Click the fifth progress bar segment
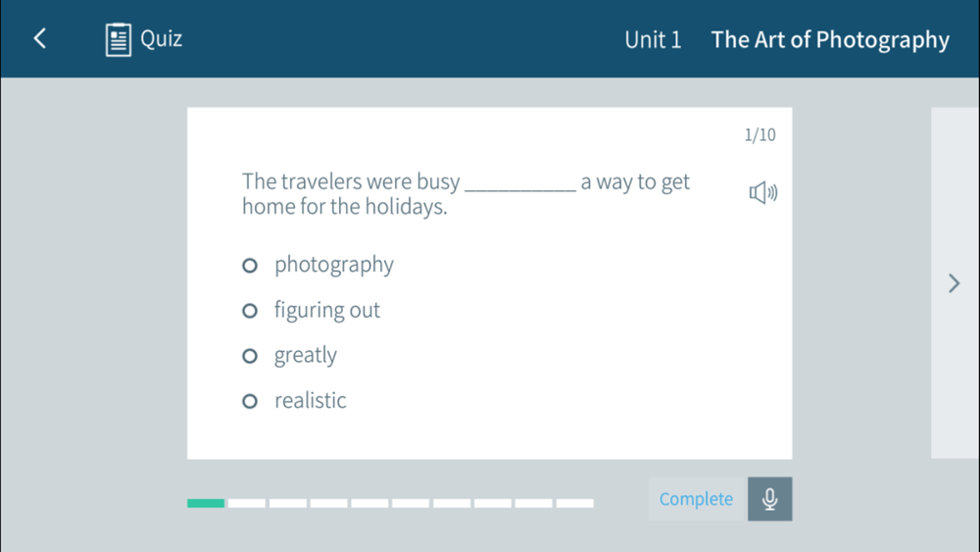The height and width of the screenshot is (552, 980). click(x=370, y=503)
